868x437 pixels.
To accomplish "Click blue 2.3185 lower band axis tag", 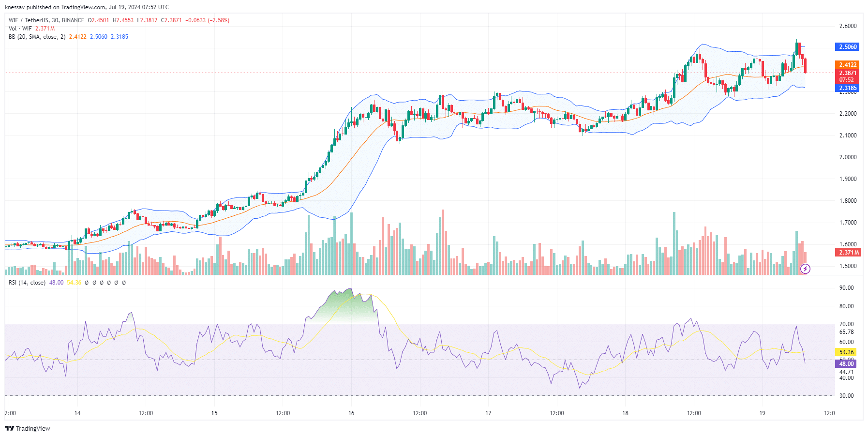I will (847, 88).
